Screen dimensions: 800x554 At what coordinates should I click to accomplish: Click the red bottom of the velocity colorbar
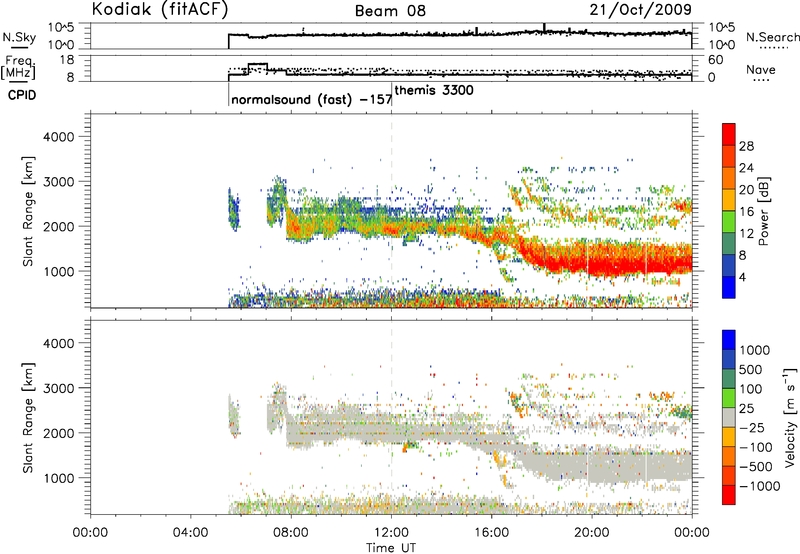pos(729,495)
